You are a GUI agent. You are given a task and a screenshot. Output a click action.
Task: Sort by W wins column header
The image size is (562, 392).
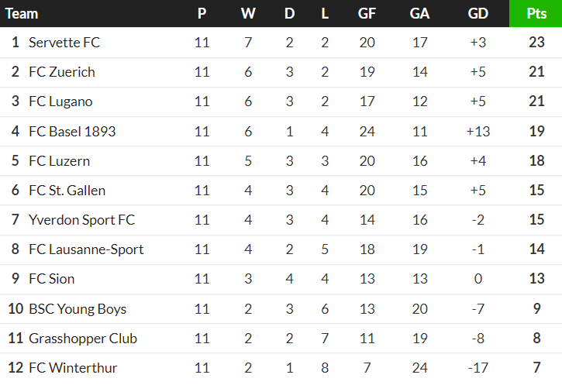coord(248,14)
